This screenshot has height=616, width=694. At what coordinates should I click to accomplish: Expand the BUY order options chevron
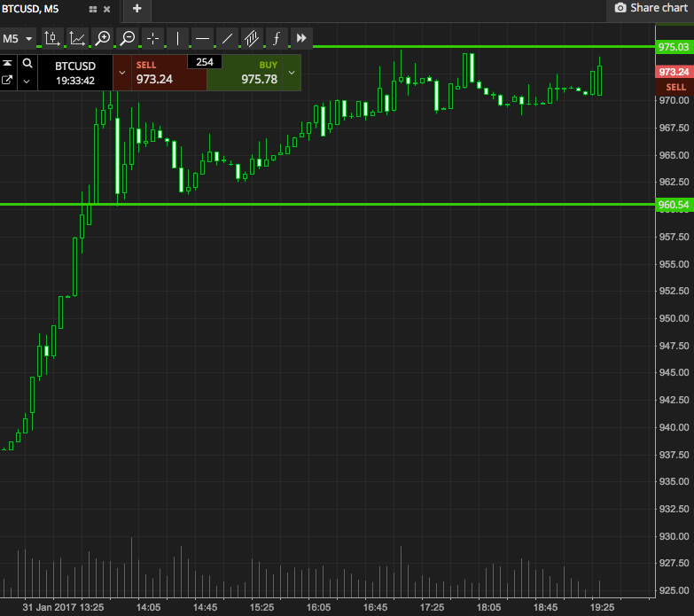coord(292,73)
